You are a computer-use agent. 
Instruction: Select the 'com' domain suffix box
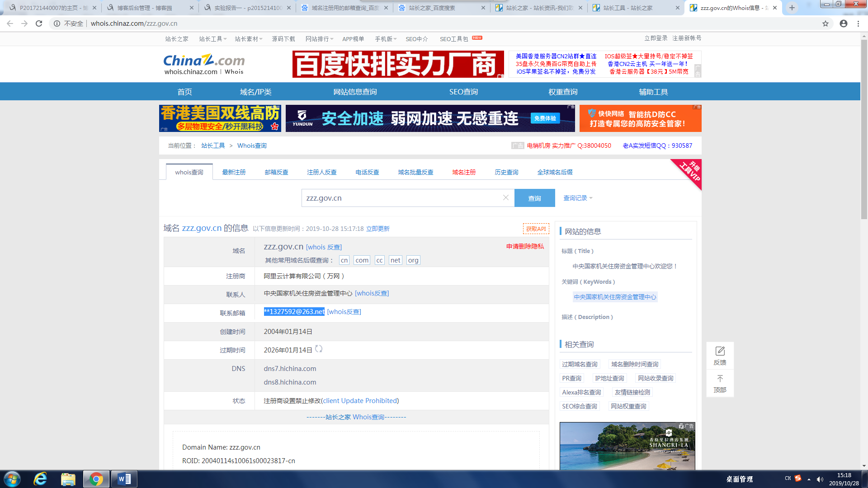pos(362,260)
